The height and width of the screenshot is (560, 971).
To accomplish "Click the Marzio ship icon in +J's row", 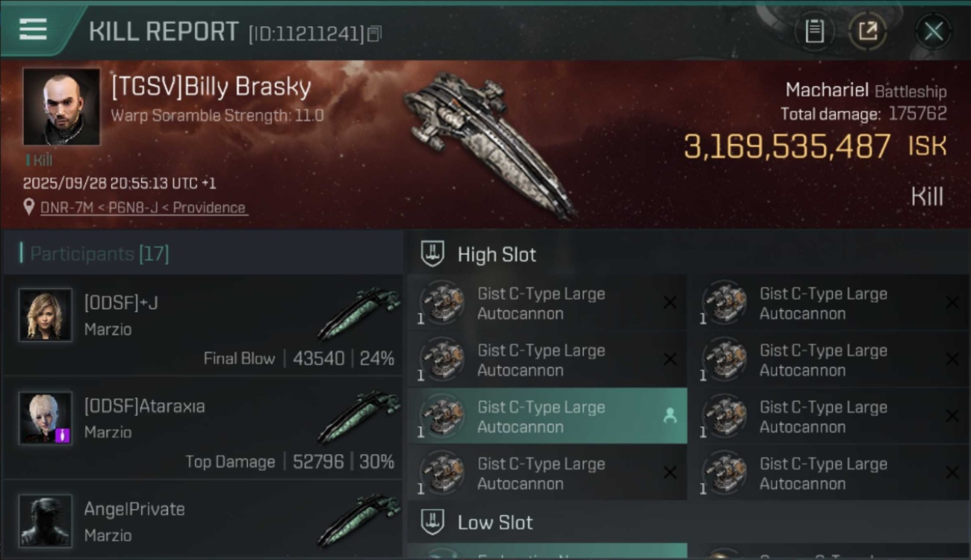I will pos(359,312).
